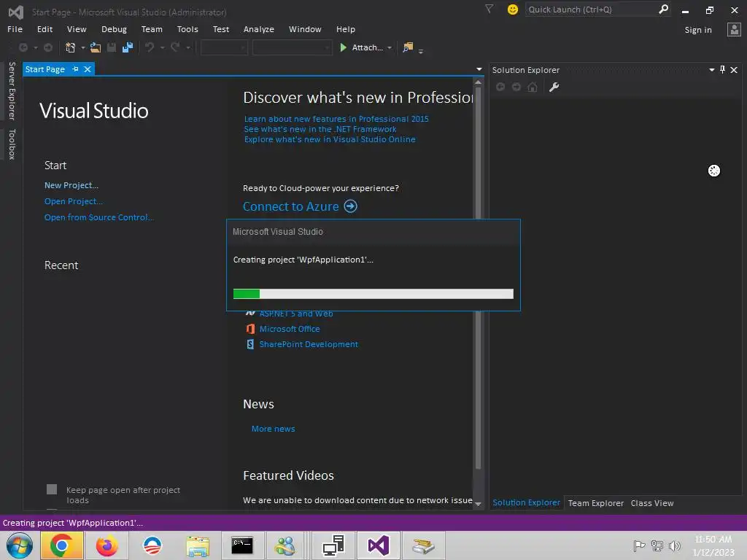Toggle auto-hide pin on Solution Explorer
The height and width of the screenshot is (560, 747).
(x=722, y=70)
